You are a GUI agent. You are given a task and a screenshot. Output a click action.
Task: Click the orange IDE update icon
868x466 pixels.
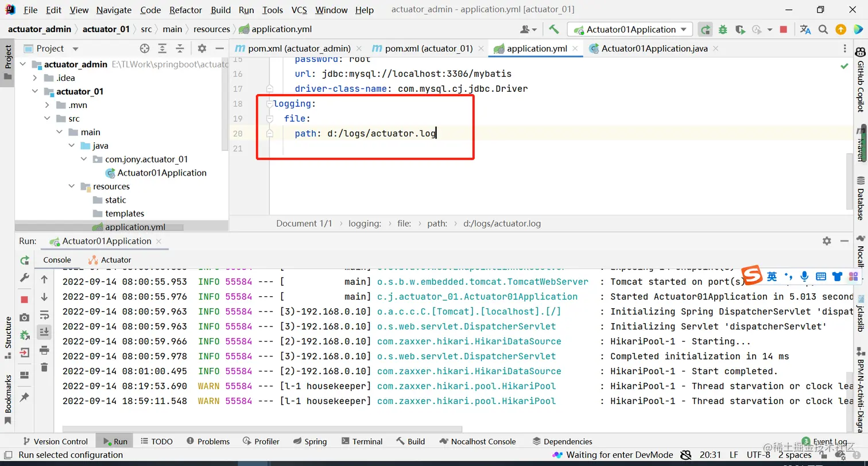[x=840, y=29]
